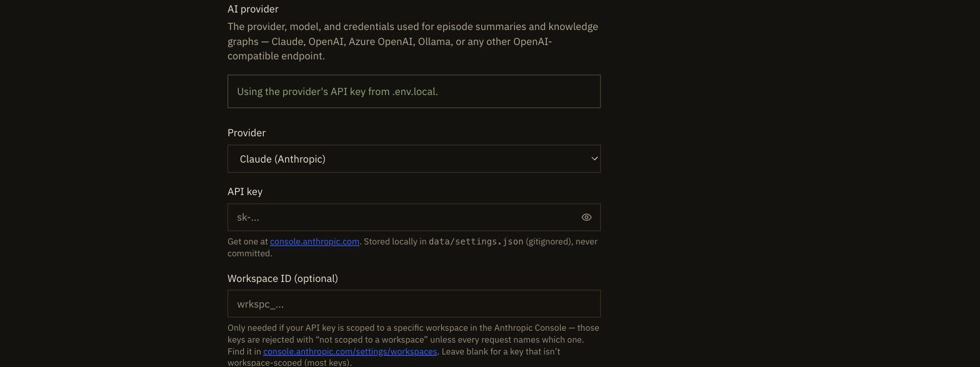Click the green .env.local API key notice
The image size is (980, 367).
pyautogui.click(x=414, y=91)
